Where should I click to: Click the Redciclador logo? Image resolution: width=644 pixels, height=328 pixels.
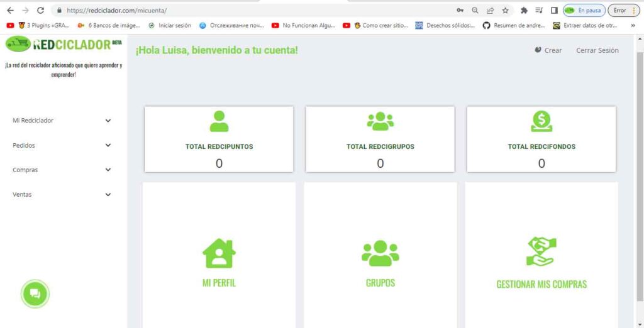coord(63,44)
